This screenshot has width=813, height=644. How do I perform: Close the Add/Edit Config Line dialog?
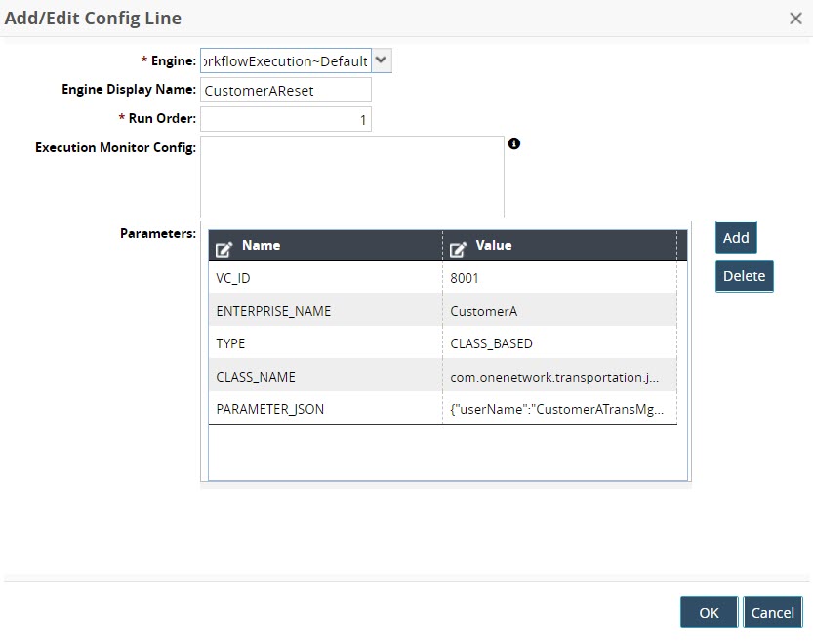click(x=795, y=18)
